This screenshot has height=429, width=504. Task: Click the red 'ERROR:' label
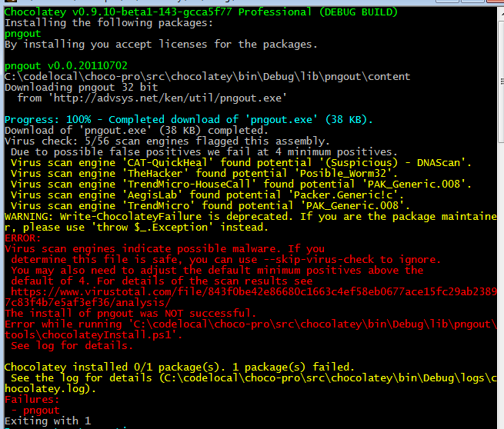tap(23, 238)
